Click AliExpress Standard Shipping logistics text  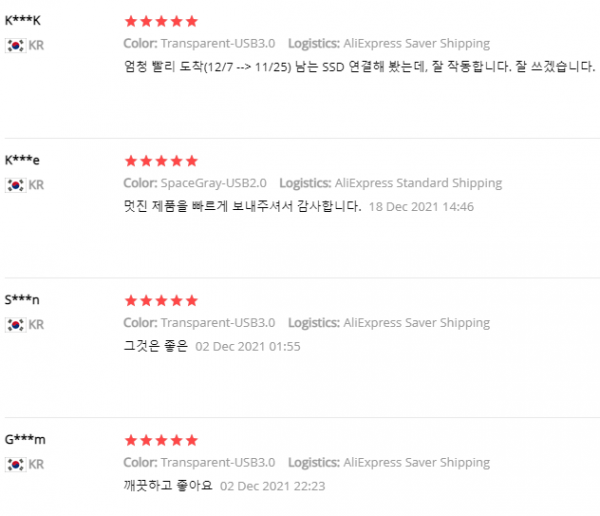[418, 183]
